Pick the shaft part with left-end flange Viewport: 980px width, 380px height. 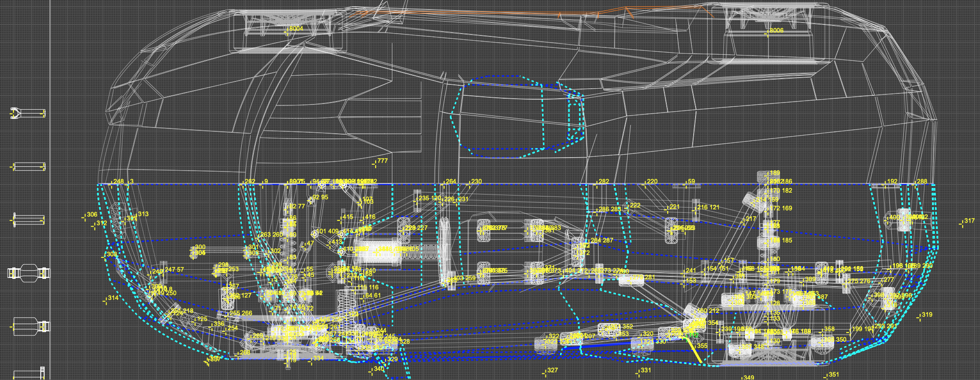coord(28,220)
